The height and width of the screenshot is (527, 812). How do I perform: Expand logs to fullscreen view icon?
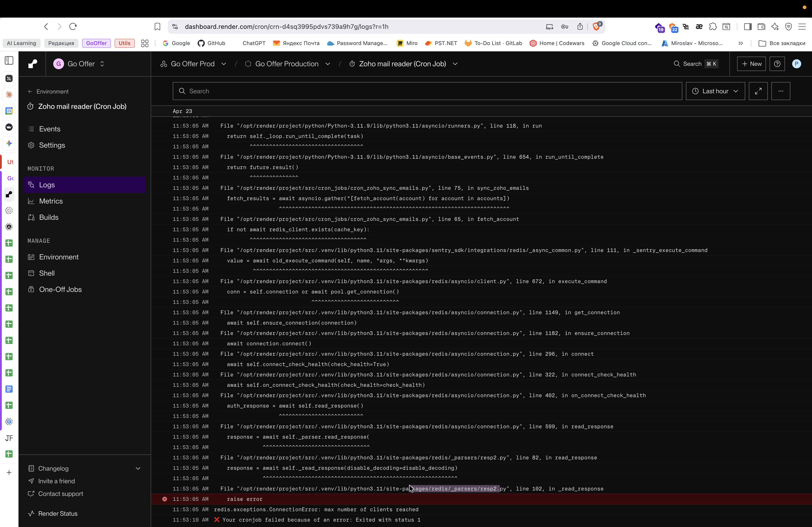point(758,91)
